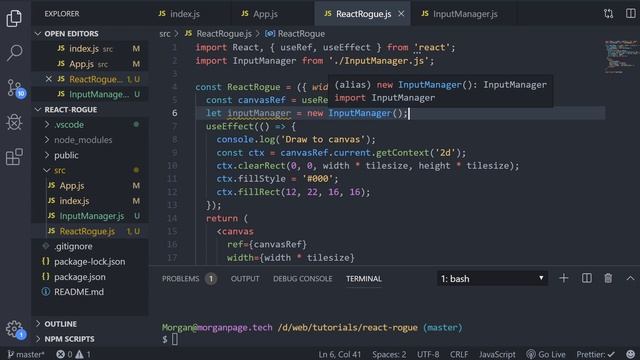Change language mode from JavaScript
Screen dimensions: 640x360
point(497,354)
